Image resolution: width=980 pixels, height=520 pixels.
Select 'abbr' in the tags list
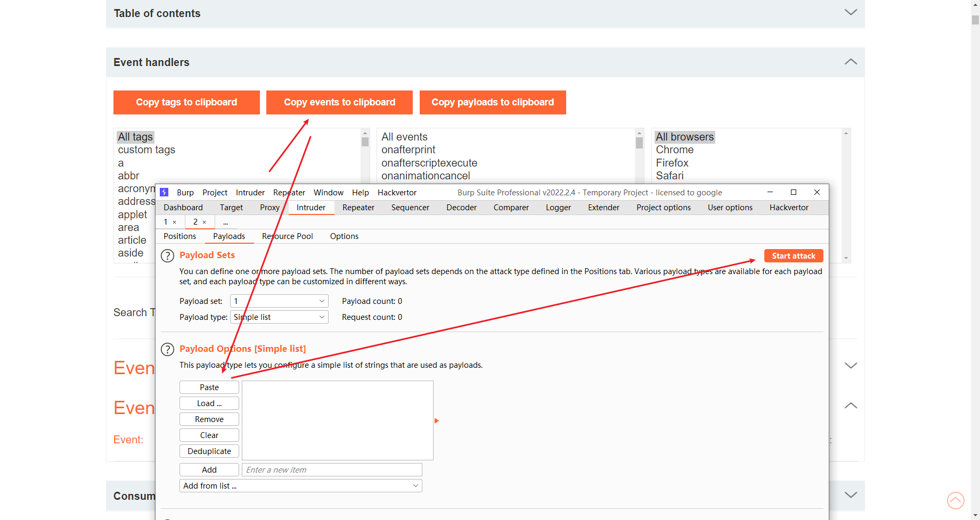click(128, 176)
